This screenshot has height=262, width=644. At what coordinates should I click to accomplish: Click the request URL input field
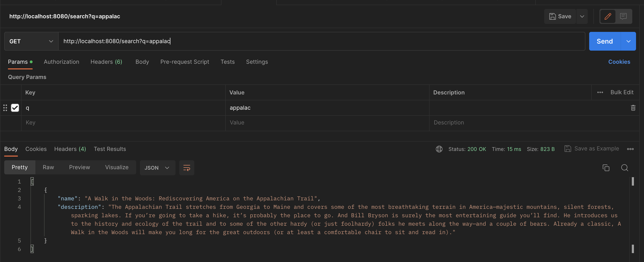pyautogui.click(x=321, y=41)
